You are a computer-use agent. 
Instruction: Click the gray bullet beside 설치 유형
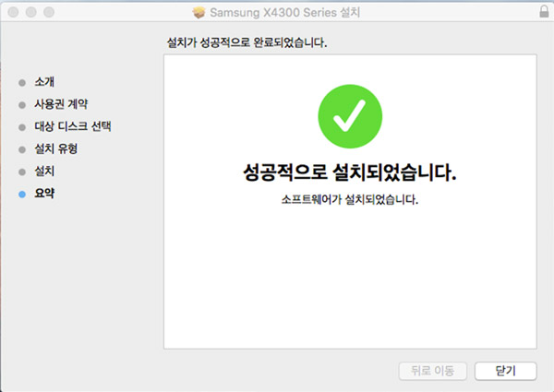point(22,149)
